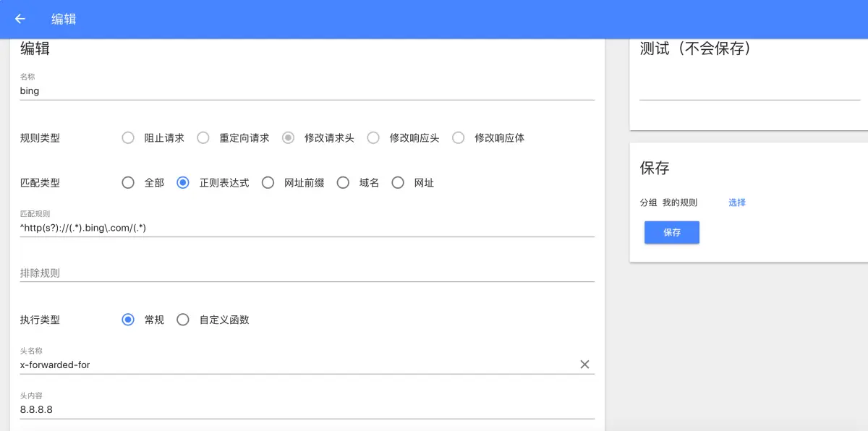Clear the x-forwarded-for header name field
The height and width of the screenshot is (431, 868).
coord(585,364)
